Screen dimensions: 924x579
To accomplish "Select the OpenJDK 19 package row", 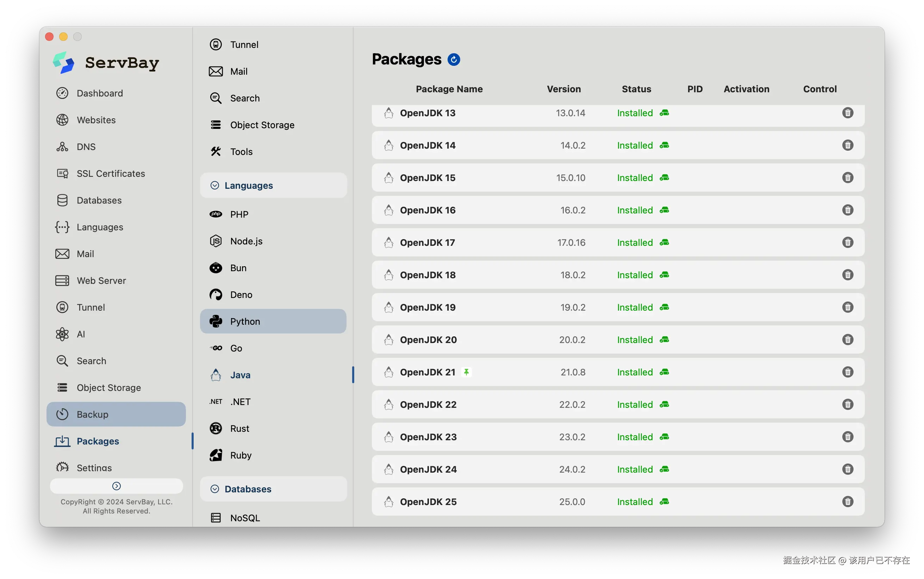I will tap(536, 307).
